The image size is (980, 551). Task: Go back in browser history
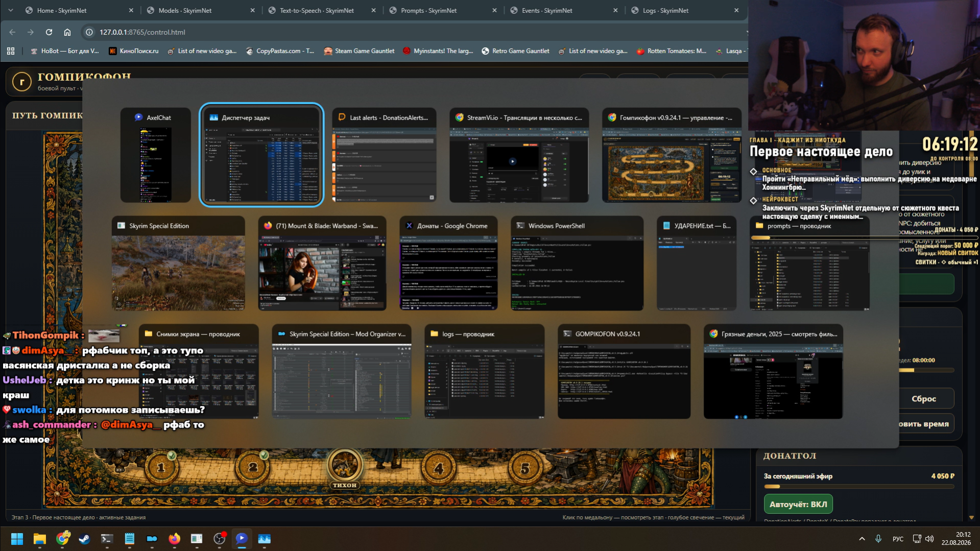coord(12,32)
